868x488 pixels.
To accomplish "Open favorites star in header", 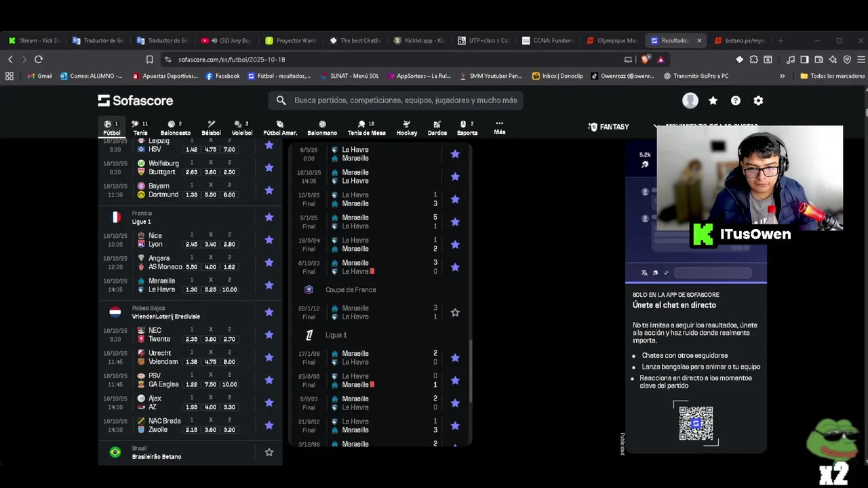I will point(713,100).
